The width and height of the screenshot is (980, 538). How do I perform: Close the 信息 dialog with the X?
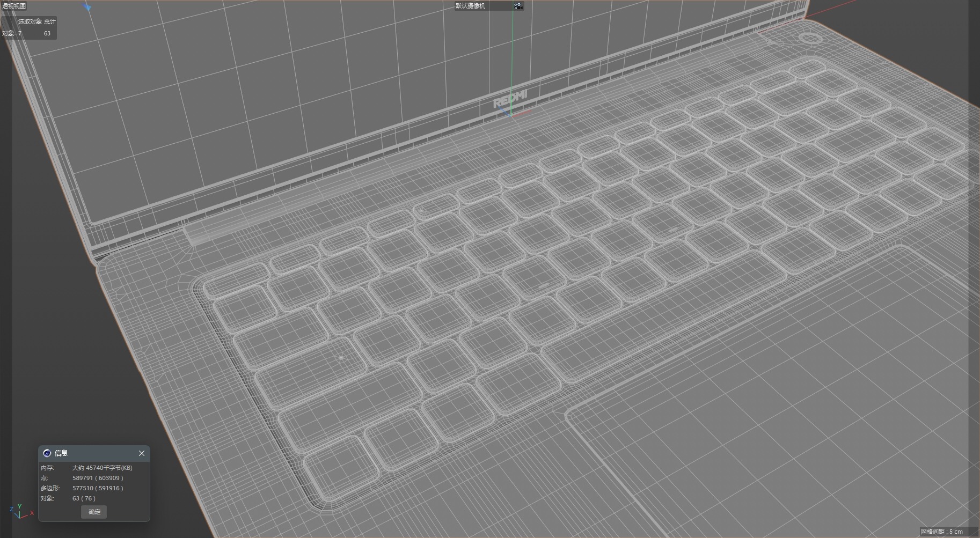pos(142,453)
